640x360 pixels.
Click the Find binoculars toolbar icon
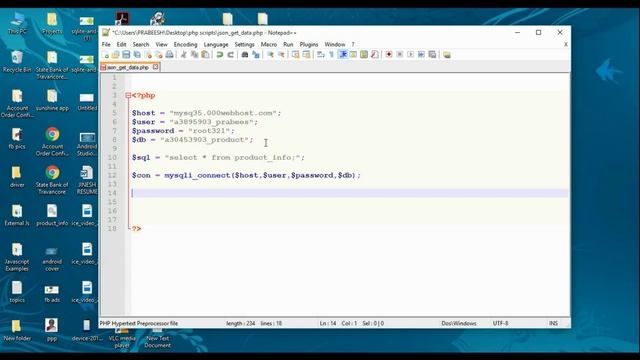pyautogui.click(x=245, y=55)
